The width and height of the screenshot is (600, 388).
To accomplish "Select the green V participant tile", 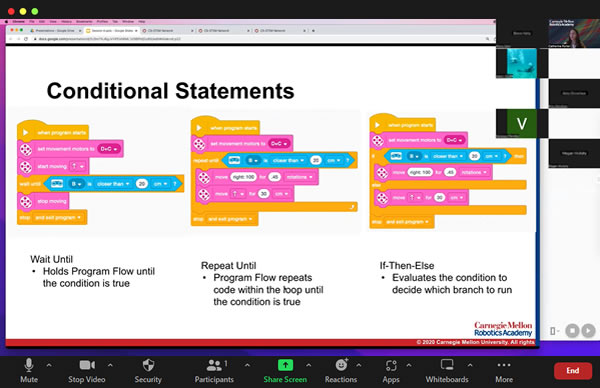I will [x=522, y=123].
